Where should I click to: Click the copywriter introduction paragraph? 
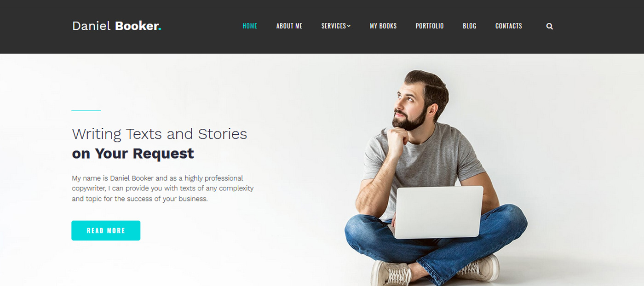(x=163, y=189)
